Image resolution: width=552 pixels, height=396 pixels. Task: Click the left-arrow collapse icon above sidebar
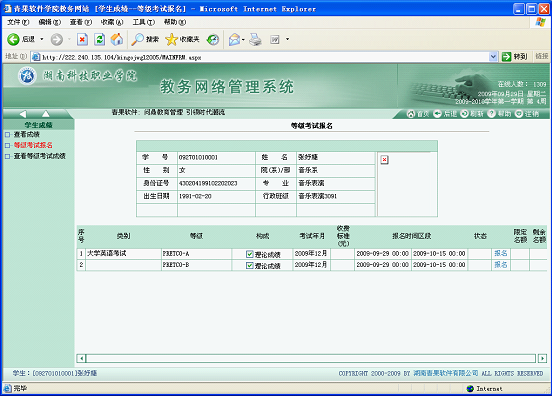(23, 114)
